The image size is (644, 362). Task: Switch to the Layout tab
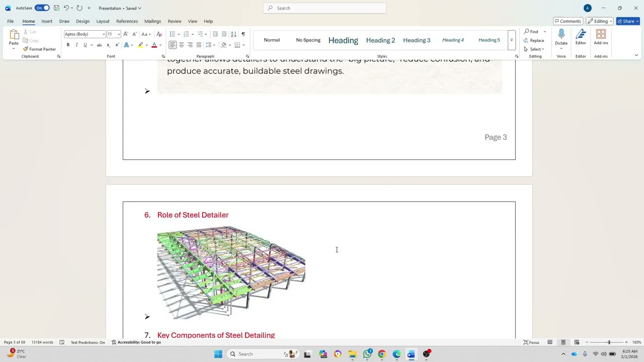pos(103,21)
